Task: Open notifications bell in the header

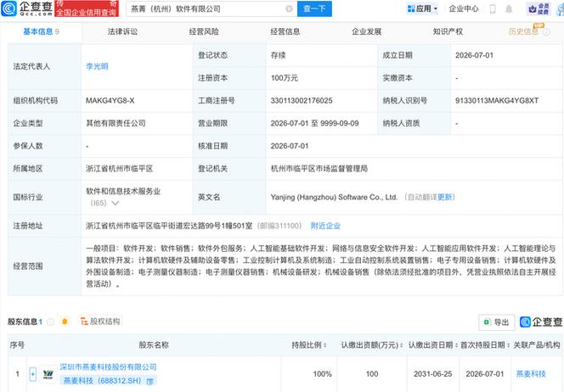Action: click(x=509, y=9)
